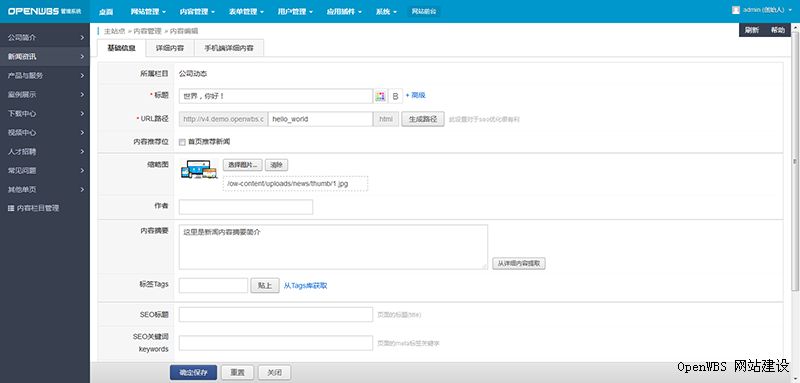Image resolution: width=800 pixels, height=383 pixels.
Task: Click the admin user avatar icon
Action: point(736,10)
